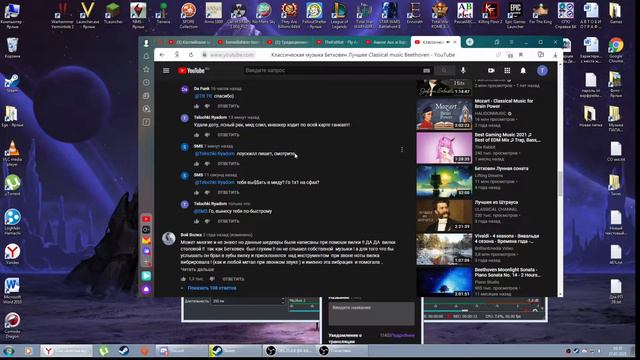The width and height of the screenshot is (640, 360).
Task: Click the address bar showing youtube.com
Action: (x=232, y=55)
